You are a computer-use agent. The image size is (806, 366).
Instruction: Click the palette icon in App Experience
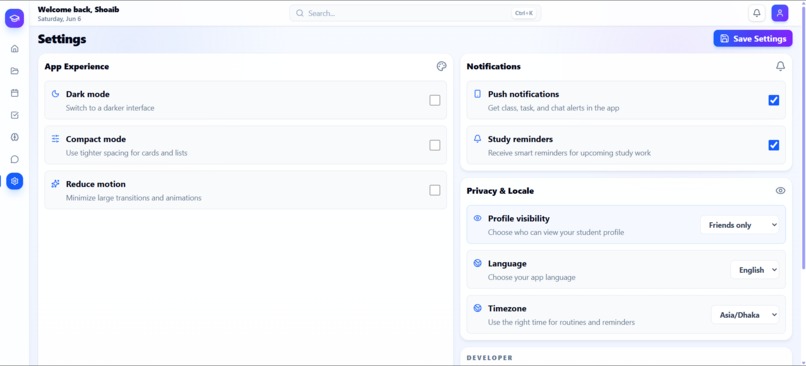[442, 66]
